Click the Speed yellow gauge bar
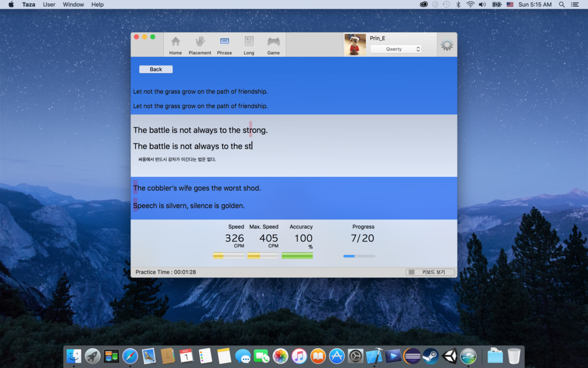This screenshot has width=588, height=368. coord(228,256)
